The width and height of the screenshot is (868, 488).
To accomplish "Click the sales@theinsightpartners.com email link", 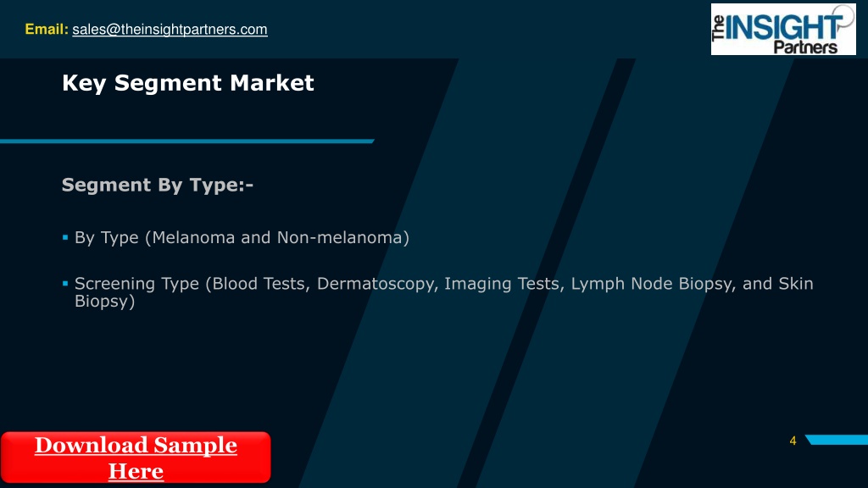I will [x=170, y=30].
